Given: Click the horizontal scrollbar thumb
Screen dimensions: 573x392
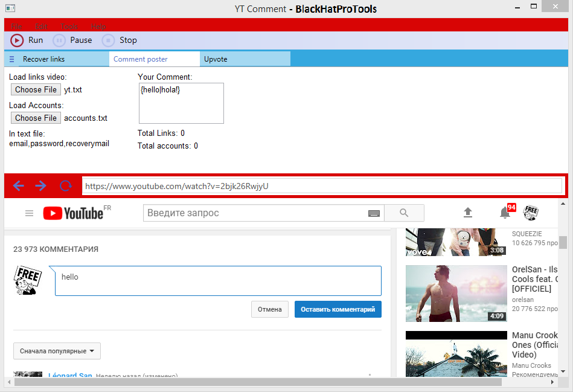Looking at the screenshot, I should (x=258, y=382).
